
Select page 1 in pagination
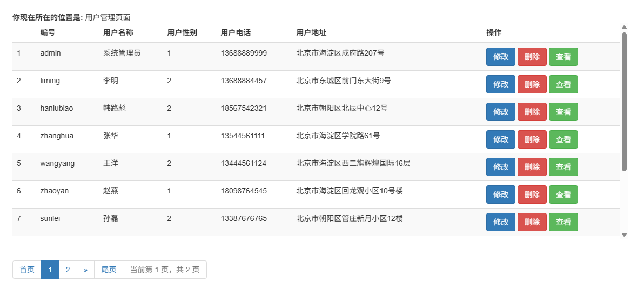50,270
